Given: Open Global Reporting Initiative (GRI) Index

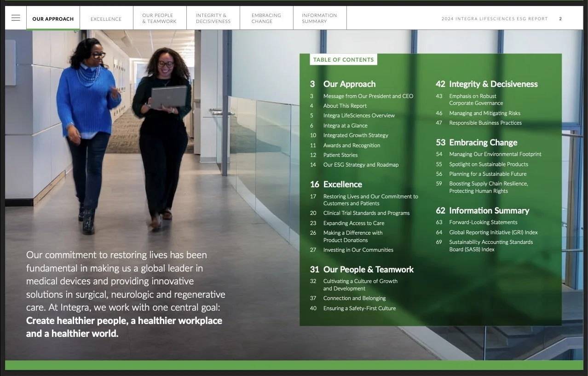Looking at the screenshot, I should tap(487, 232).
